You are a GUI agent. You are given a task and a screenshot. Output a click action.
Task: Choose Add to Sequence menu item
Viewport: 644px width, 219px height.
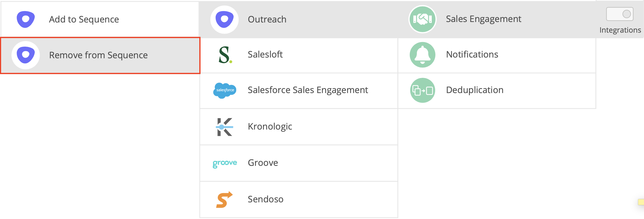click(84, 20)
